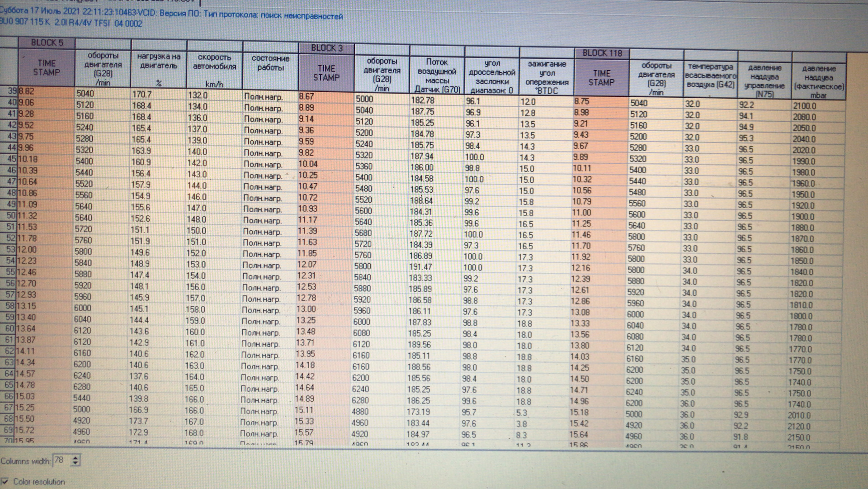Click the air mass value 173.19
This screenshot has height=489, width=868.
click(x=418, y=412)
